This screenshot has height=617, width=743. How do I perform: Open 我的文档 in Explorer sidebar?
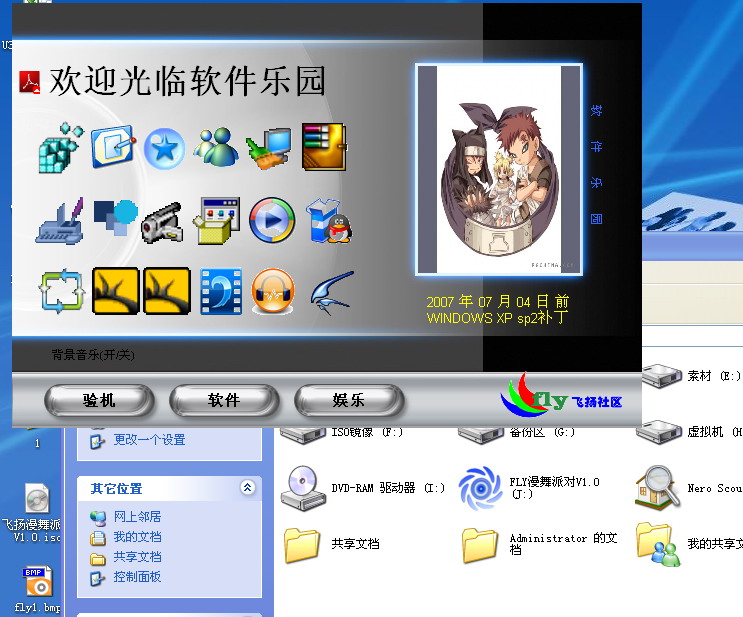137,537
